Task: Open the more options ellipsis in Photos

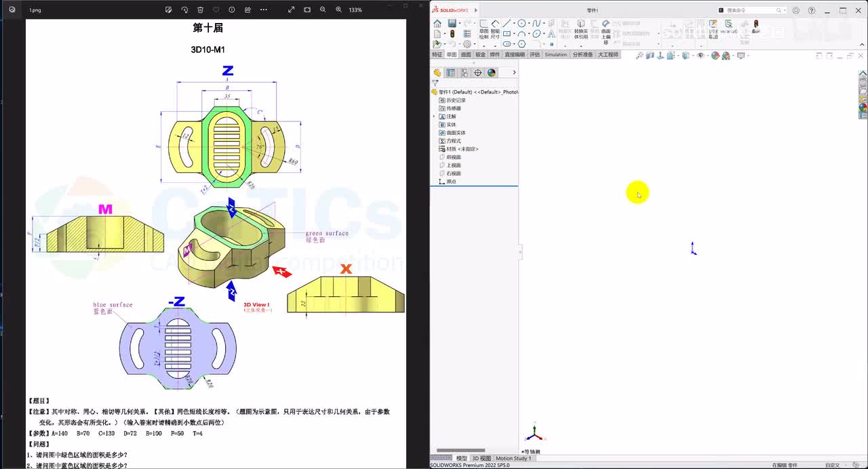Action: point(264,10)
